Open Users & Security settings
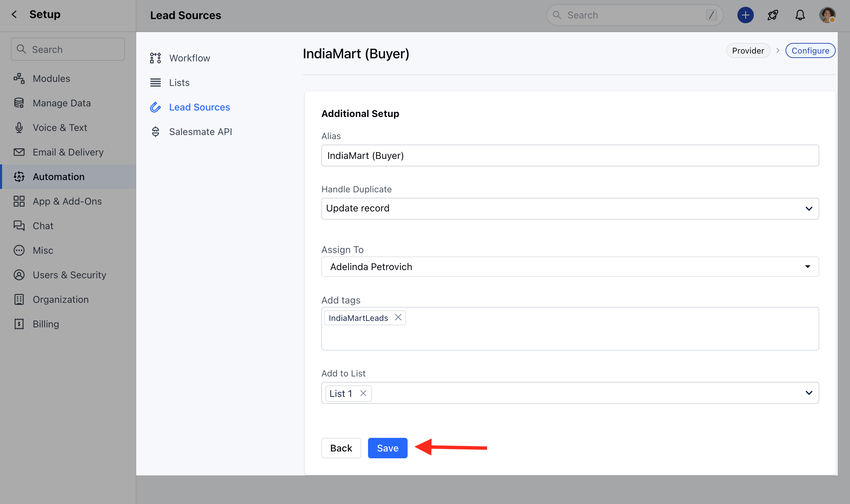The height and width of the screenshot is (504, 850). point(69,275)
